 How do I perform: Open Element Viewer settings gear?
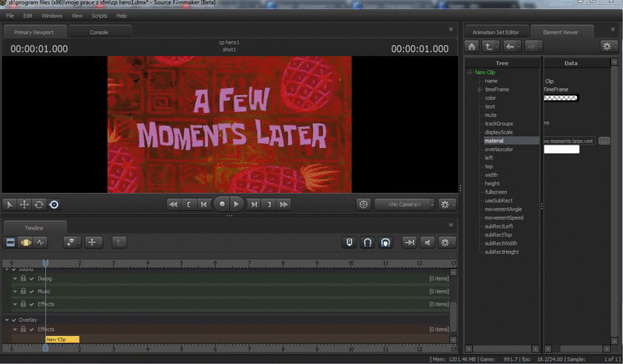(607, 47)
